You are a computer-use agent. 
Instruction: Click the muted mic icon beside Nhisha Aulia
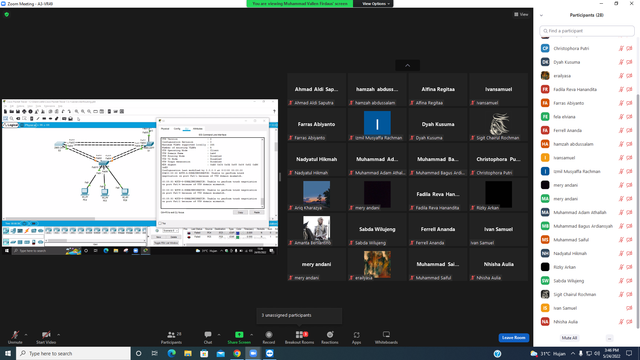[x=621, y=322]
